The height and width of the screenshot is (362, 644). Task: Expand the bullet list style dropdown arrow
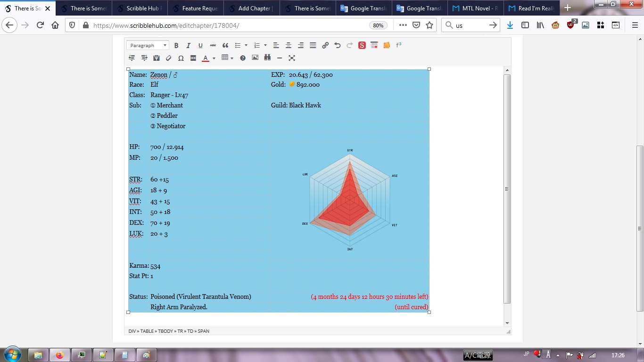(246, 46)
